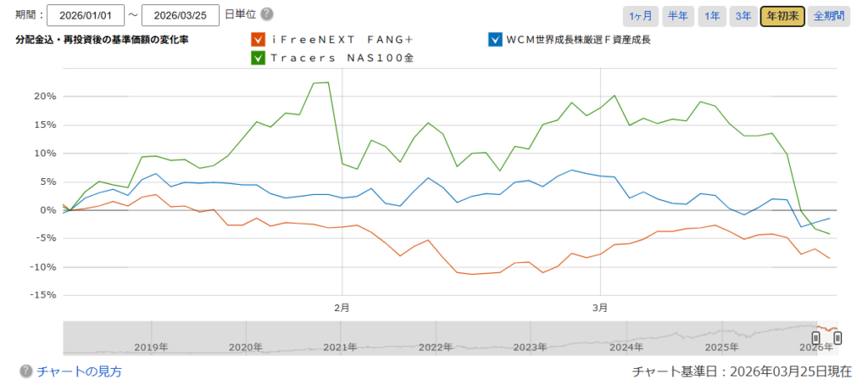Viewport: 868px width, 390px height.
Task: Hide the Tracers NAS100金 series checkbox
Action: click(x=259, y=58)
